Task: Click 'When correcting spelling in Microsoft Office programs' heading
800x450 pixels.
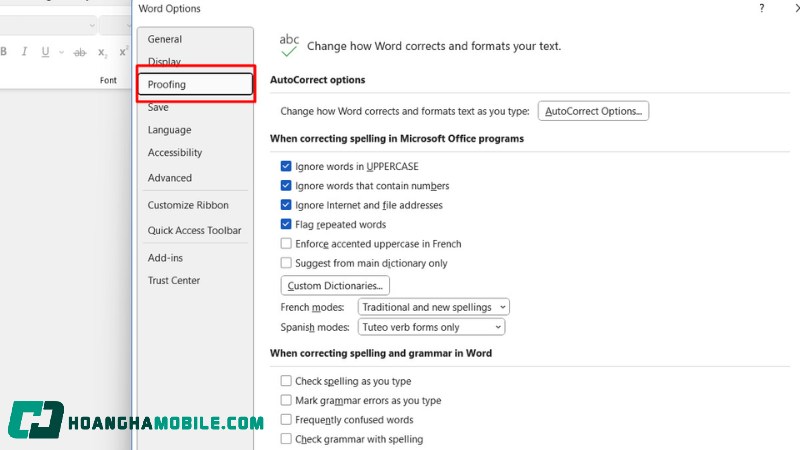Action: [397, 139]
